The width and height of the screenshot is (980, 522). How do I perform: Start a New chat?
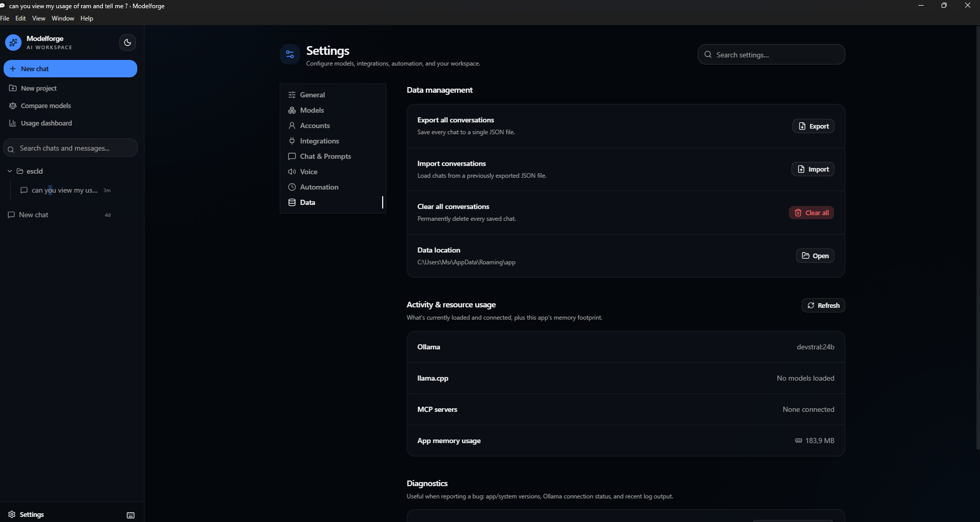(70, 69)
